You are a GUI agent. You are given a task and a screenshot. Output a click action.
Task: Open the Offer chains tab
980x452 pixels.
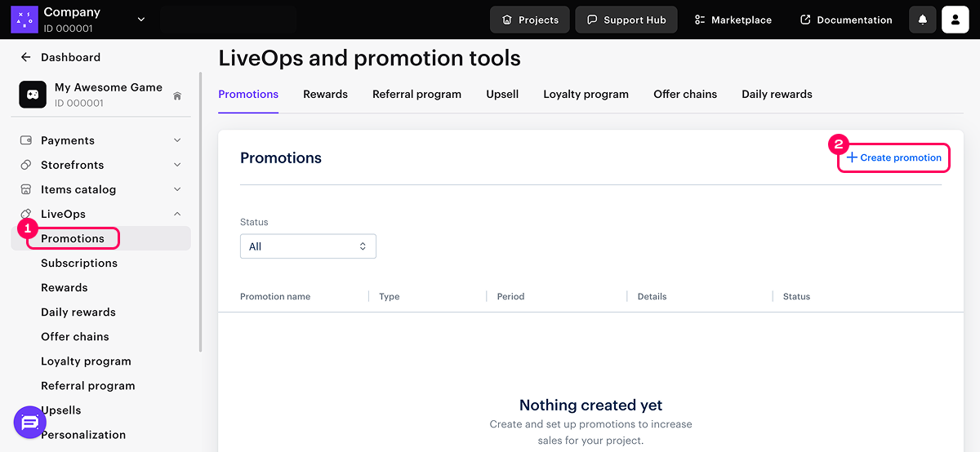(685, 94)
